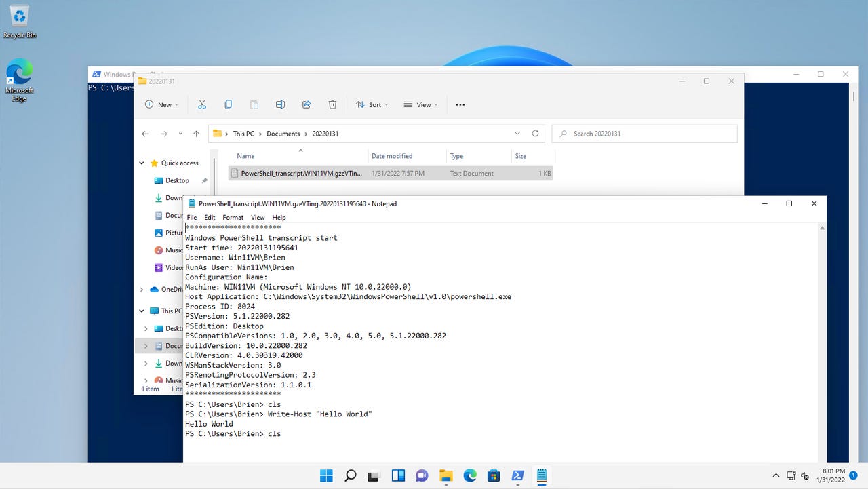The width and height of the screenshot is (868, 489).
Task: Copy the transcript file via toolbar icon
Action: [x=228, y=104]
